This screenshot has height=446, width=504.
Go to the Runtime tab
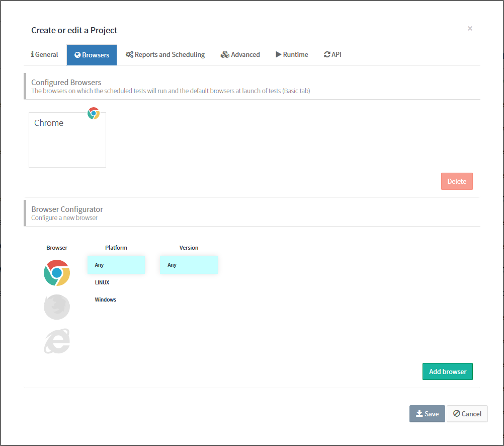(292, 55)
